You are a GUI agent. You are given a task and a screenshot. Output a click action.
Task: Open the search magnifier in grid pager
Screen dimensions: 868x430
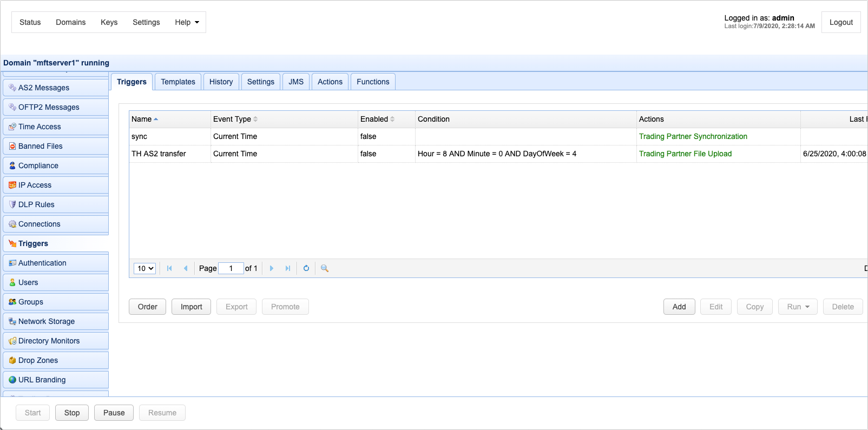[x=325, y=268]
